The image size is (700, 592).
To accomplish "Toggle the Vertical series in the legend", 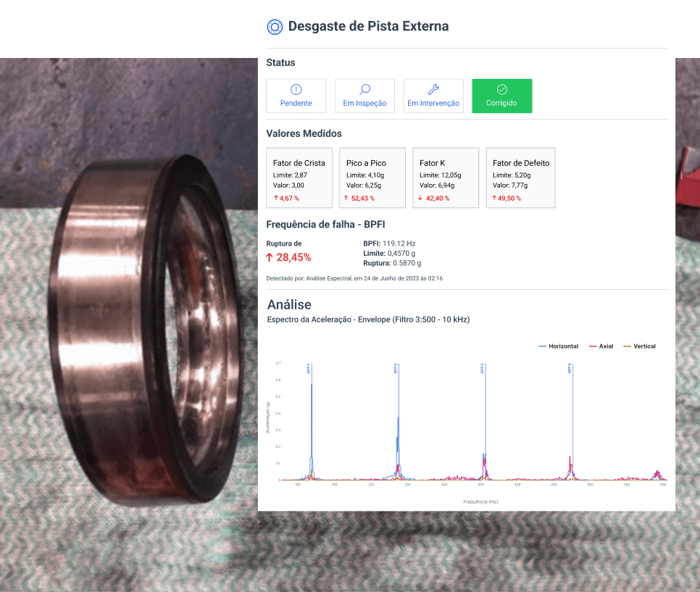I will point(638,346).
